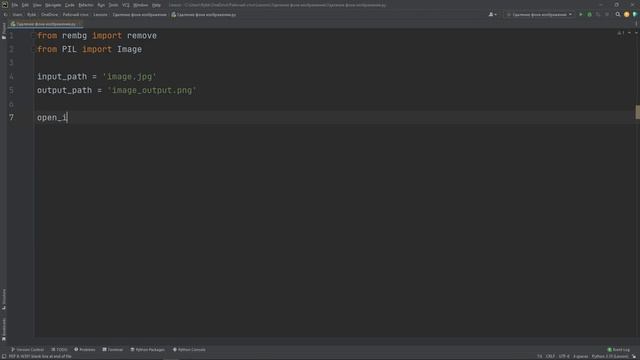Open the Python Packages tool window
The height and width of the screenshot is (360, 640).
tap(148, 350)
